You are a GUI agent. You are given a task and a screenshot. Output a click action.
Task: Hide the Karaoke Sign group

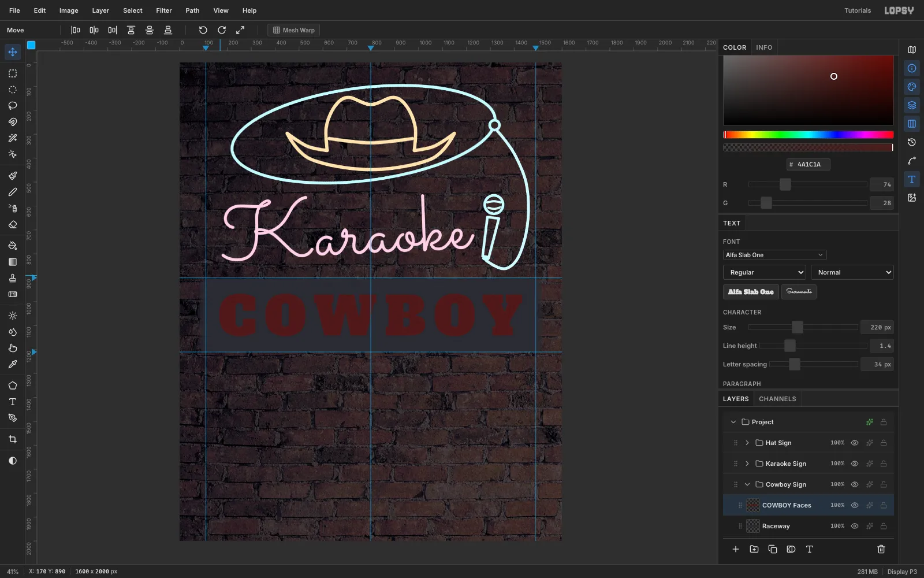(855, 464)
